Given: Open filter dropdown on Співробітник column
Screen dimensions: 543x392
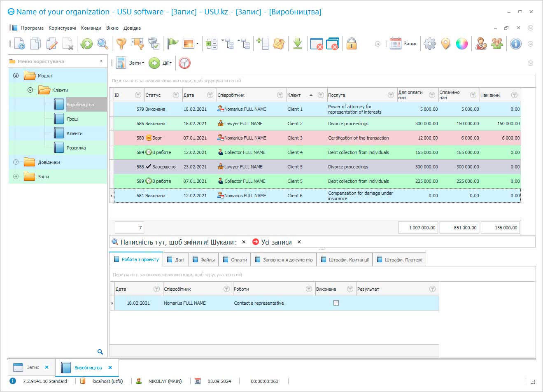Looking at the screenshot, I should pyautogui.click(x=280, y=95).
